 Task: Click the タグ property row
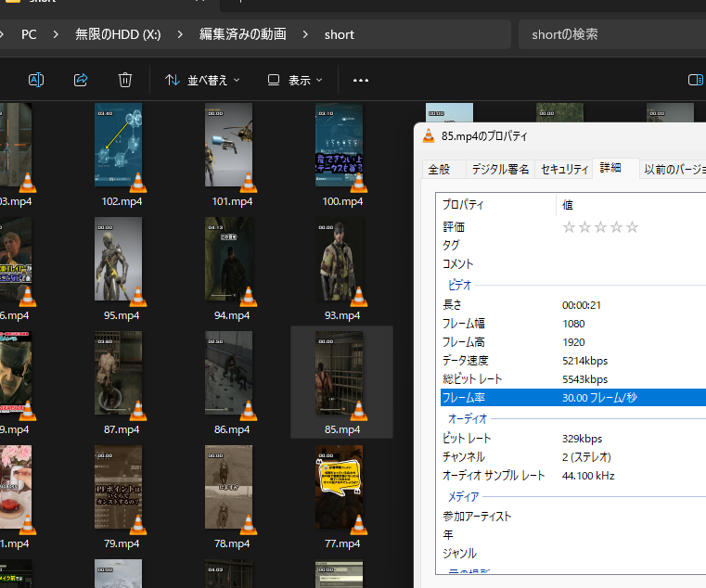point(573,246)
